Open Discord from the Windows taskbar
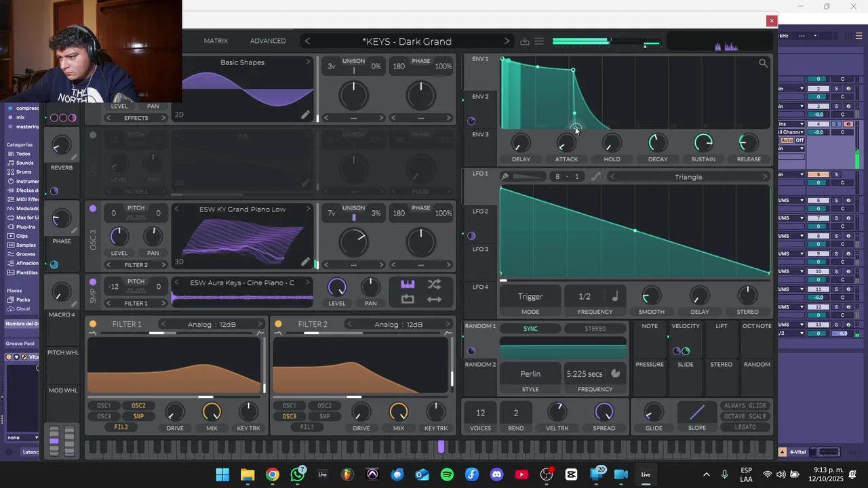 point(496,474)
